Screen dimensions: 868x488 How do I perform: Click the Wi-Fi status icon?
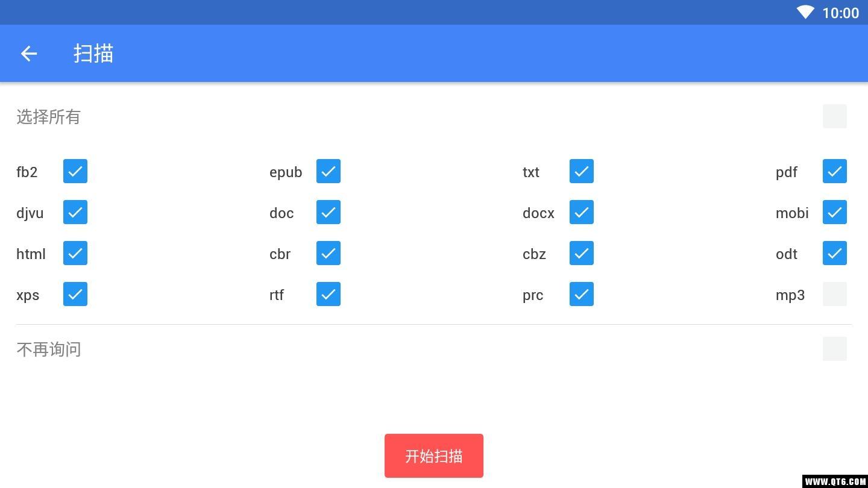pyautogui.click(x=805, y=12)
